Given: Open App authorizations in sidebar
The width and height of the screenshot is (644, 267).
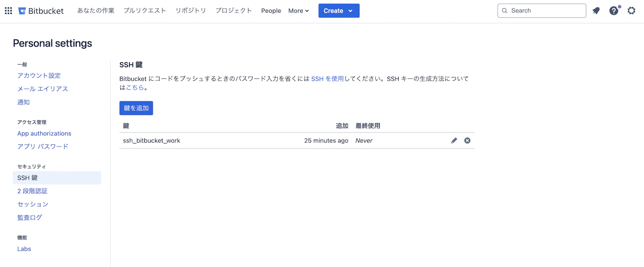Looking at the screenshot, I should pyautogui.click(x=44, y=133).
